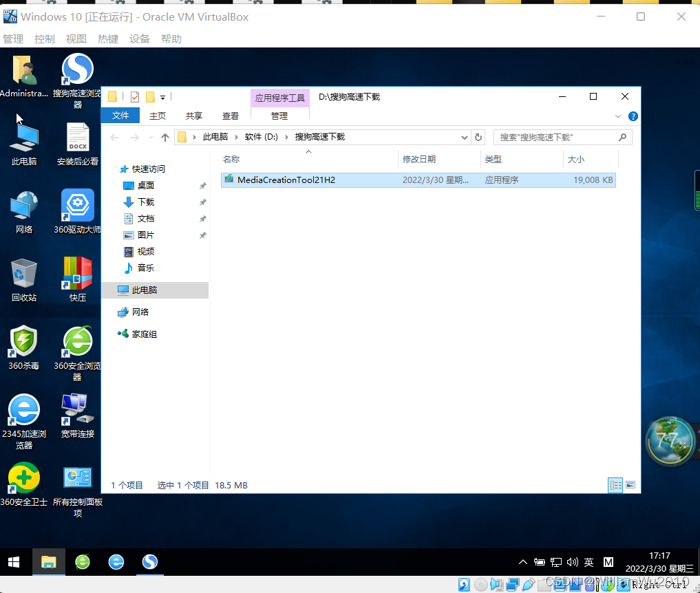Viewport: 700px width, 593px height.
Task: Open VirtualBox 控制 menu
Action: pyautogui.click(x=44, y=39)
